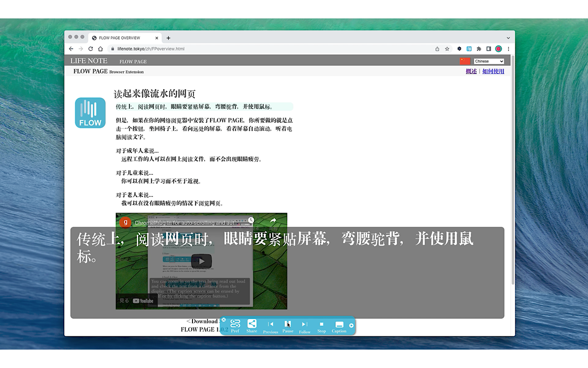Viewport: 588px width, 368px height.
Task: Close the FLOW PAGE floating toolbar
Action: coord(224,320)
